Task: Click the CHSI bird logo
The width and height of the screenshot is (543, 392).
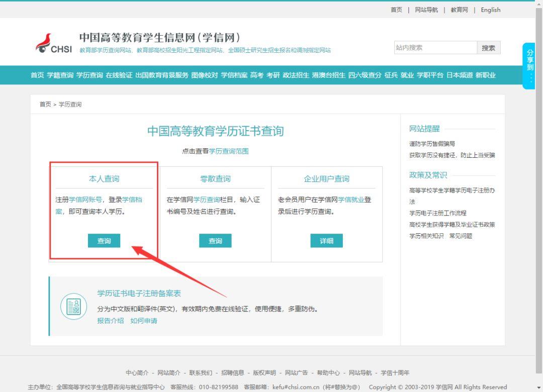Action: click(54, 44)
